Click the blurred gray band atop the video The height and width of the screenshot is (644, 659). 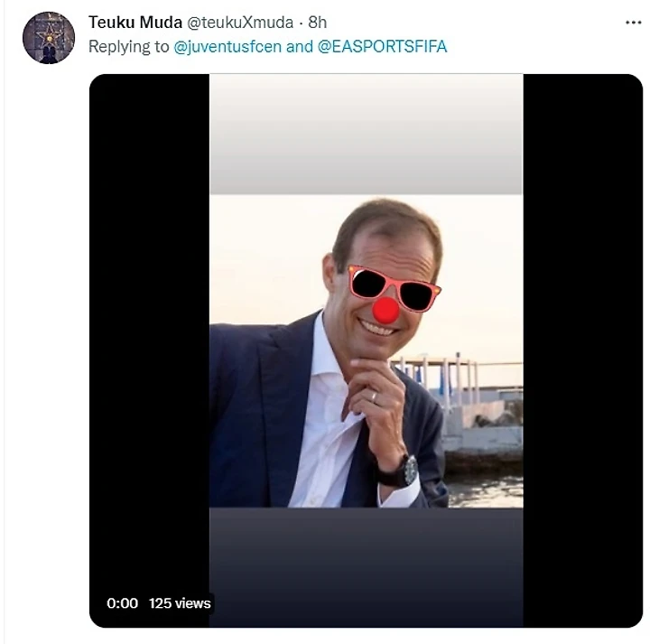(366, 135)
